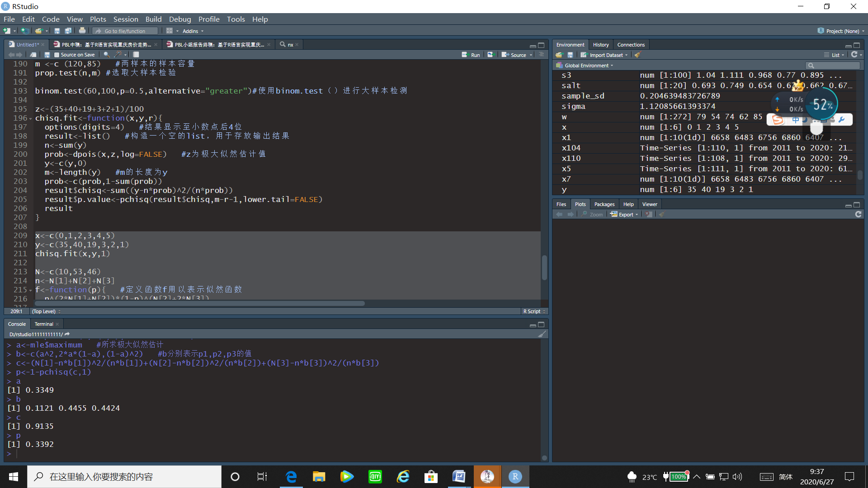
Task: Switch to the Plots tab
Action: [580, 204]
